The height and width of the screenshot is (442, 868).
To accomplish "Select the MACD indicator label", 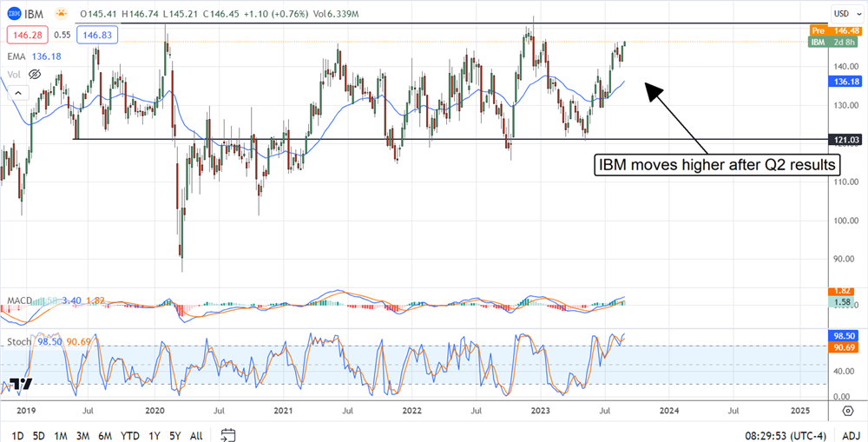I will point(19,300).
